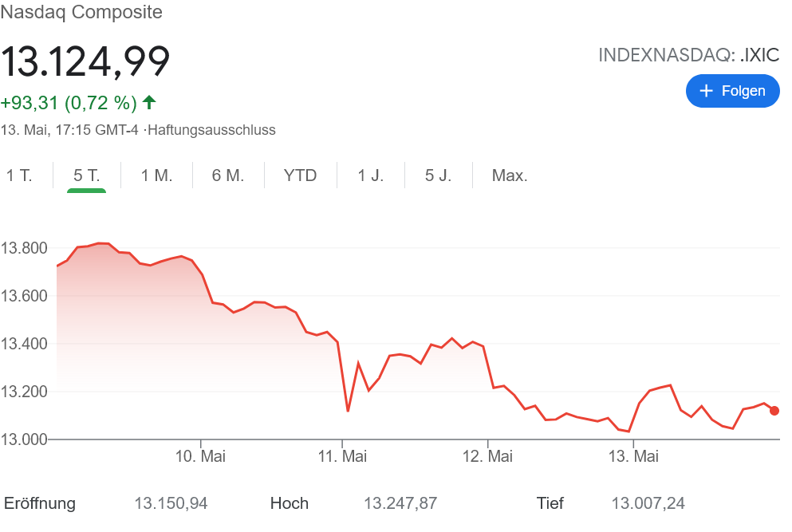Show the 1 J. yearly chart
Viewport: 792px width, 532px height.
(x=370, y=175)
